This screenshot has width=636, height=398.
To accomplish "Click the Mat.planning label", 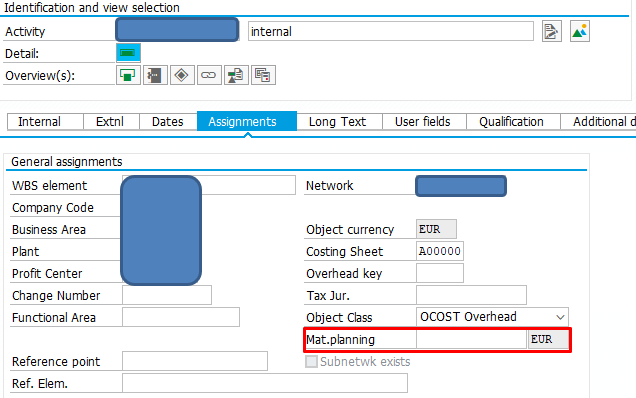I will [340, 340].
